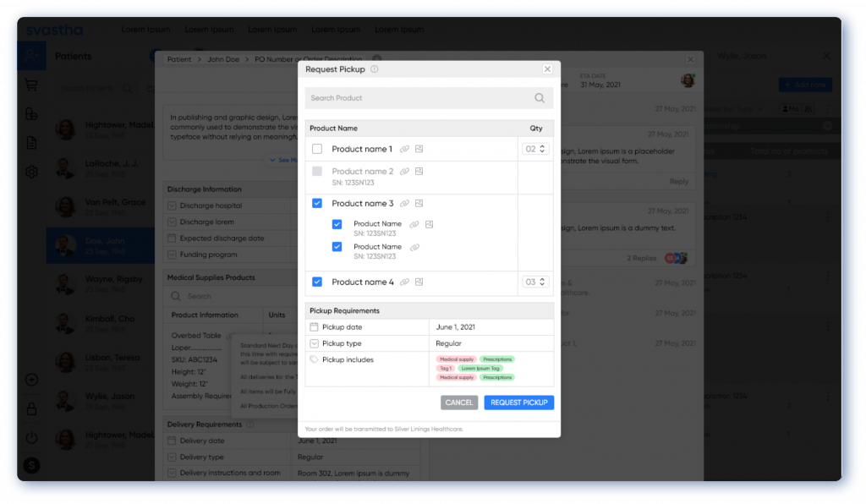This screenshot has width=866, height=504.
Task: Click the plus circle icon in the sidebar
Action: click(31, 380)
